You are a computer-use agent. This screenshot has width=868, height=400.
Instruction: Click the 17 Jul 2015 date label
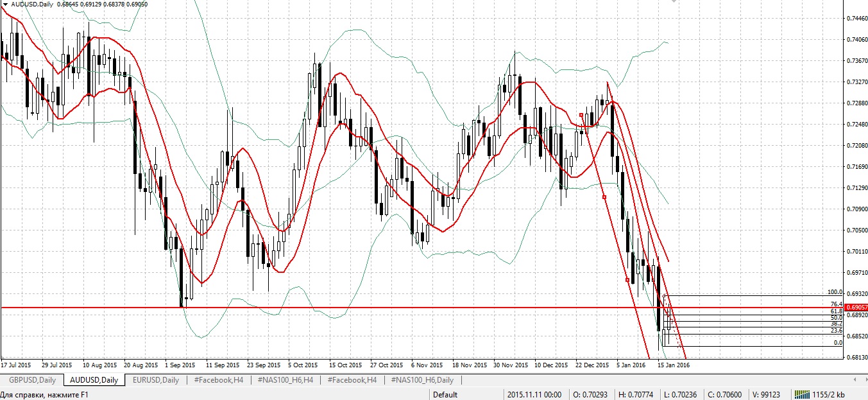click(16, 365)
